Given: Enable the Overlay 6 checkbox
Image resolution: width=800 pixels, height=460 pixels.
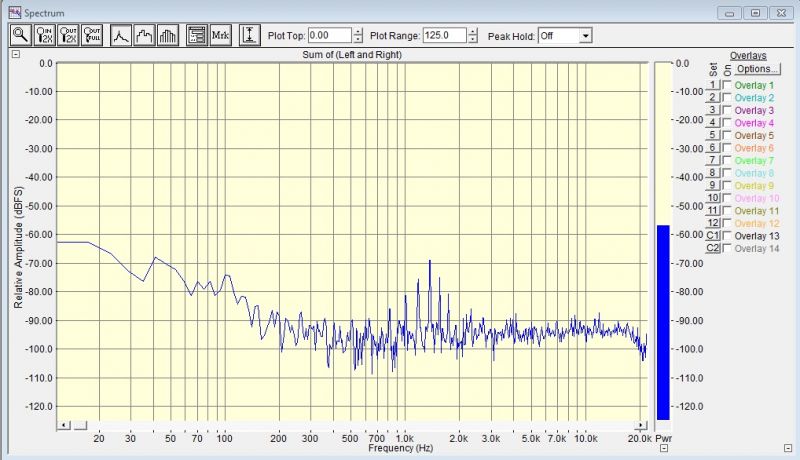Looking at the screenshot, I should [x=727, y=147].
